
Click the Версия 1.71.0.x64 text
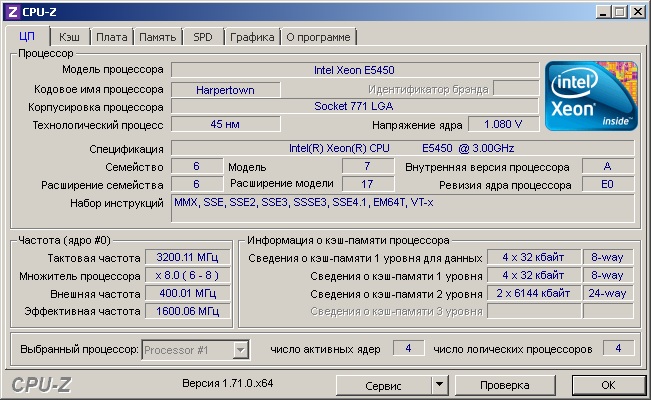228,383
